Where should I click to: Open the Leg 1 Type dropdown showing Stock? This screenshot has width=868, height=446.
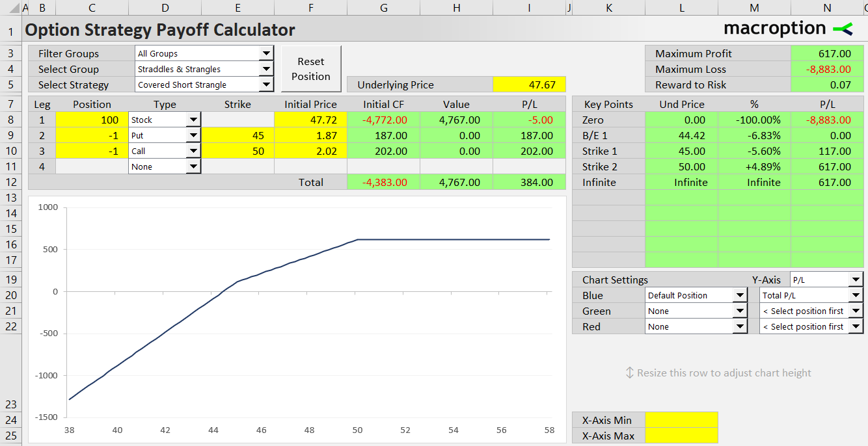(193, 120)
